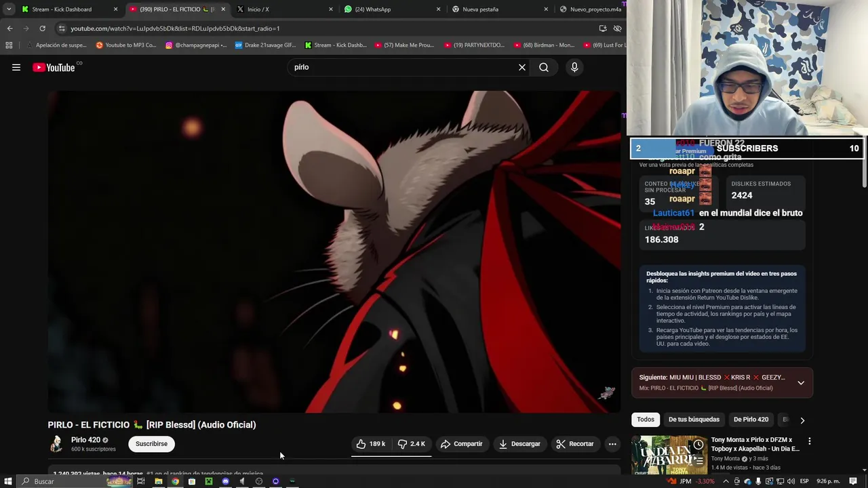
Task: Open the Discord icon on the taskbar
Action: (225, 481)
